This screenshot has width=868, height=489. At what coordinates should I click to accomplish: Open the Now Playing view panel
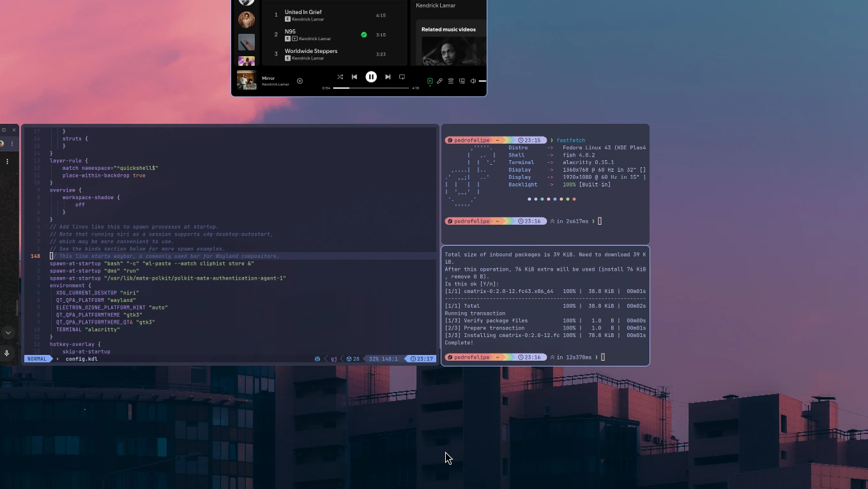(x=430, y=81)
